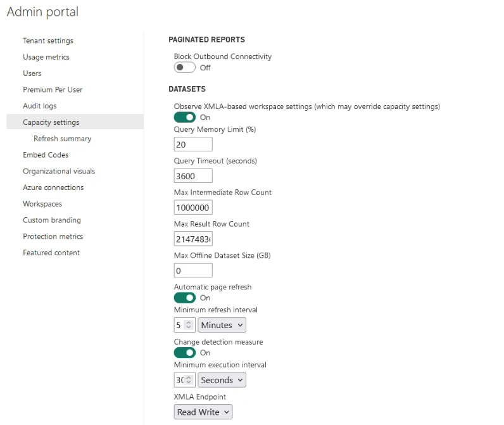Open Refresh summary sub-item
This screenshot has width=504, height=425.
coord(62,139)
